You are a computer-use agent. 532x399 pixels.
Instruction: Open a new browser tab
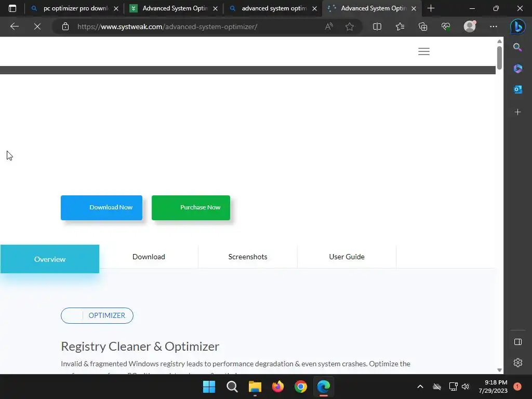pos(431,8)
